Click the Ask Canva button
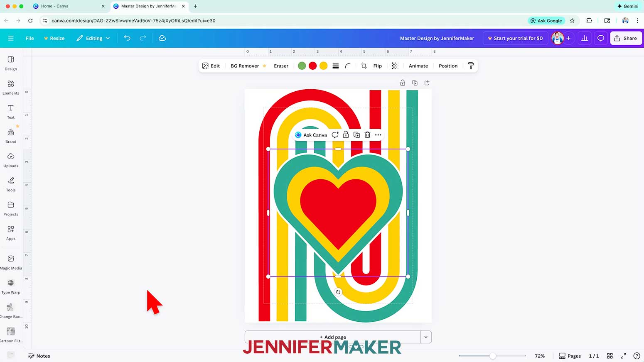This screenshot has width=644, height=362. tap(311, 135)
